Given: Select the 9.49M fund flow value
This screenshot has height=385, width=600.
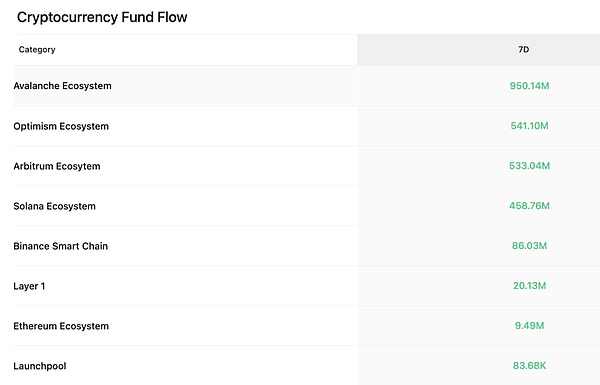Looking at the screenshot, I should [529, 326].
